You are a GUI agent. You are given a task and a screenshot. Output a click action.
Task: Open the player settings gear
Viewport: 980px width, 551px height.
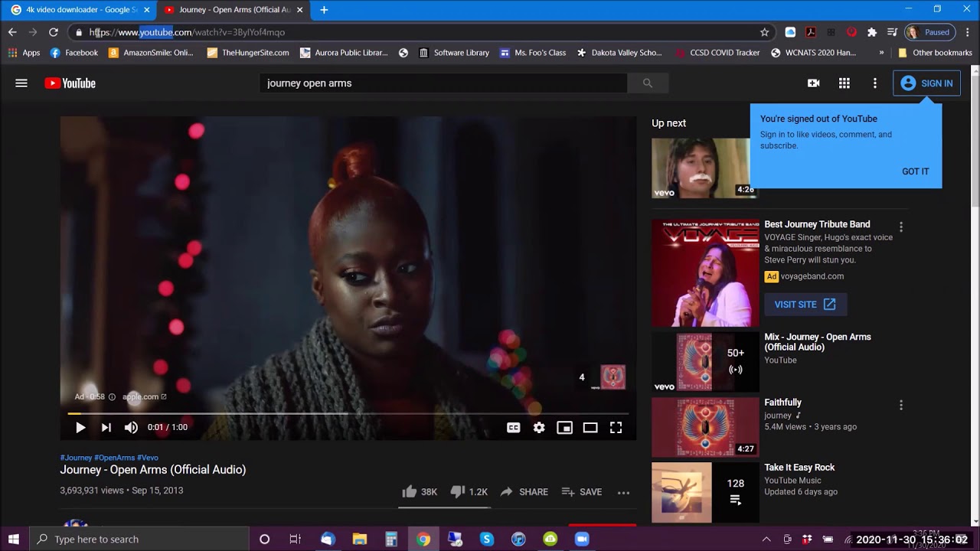point(539,428)
